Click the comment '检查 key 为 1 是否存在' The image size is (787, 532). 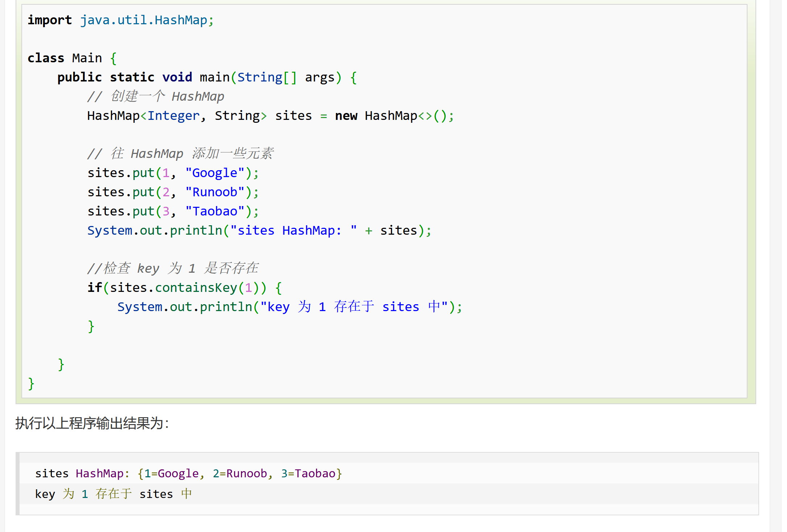tap(173, 268)
